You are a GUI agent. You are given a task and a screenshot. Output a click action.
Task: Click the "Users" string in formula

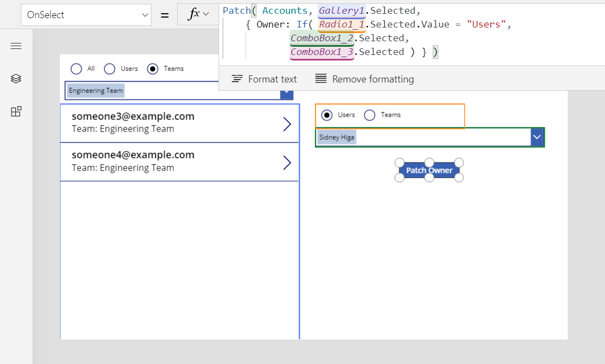pyautogui.click(x=486, y=24)
